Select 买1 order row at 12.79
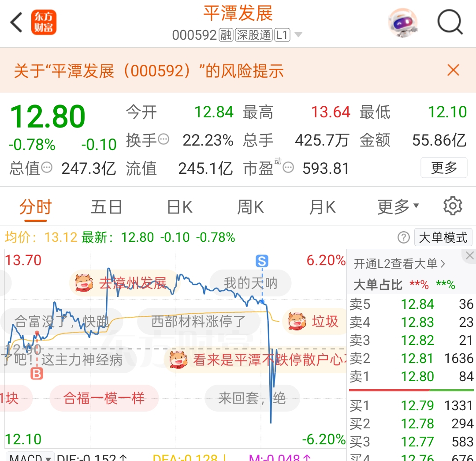Screen dimensions: 476x461 [411, 406]
